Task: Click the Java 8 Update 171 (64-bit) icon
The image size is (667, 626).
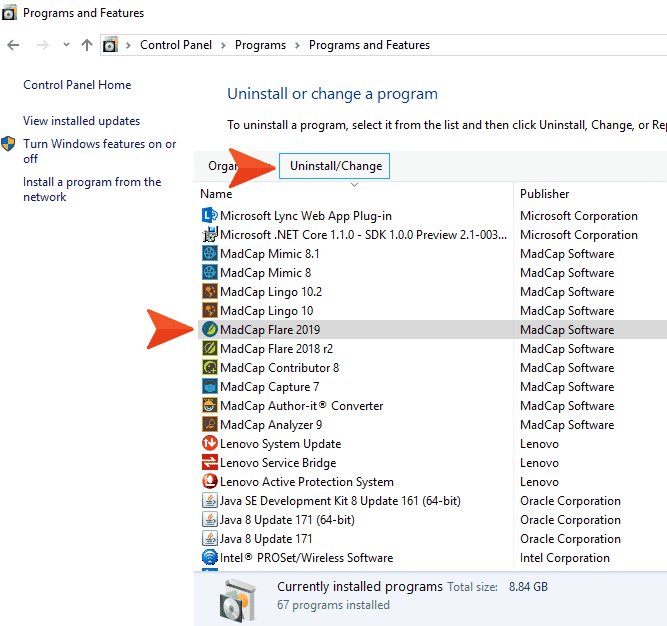Action: click(x=209, y=520)
